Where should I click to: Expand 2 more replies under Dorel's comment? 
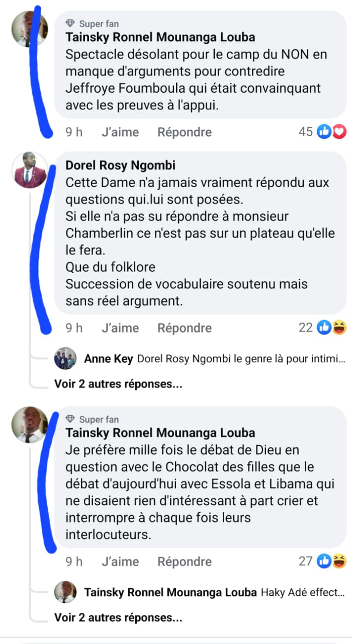pyautogui.click(x=118, y=384)
